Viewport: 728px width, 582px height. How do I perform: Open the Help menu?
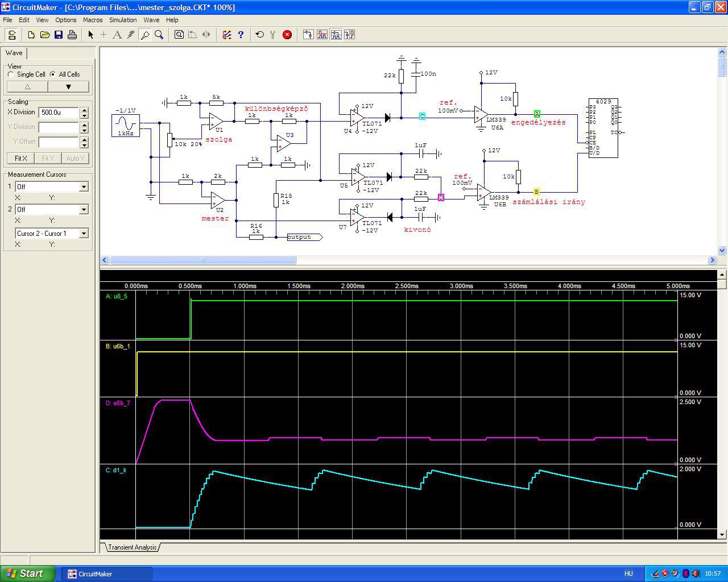click(x=172, y=20)
